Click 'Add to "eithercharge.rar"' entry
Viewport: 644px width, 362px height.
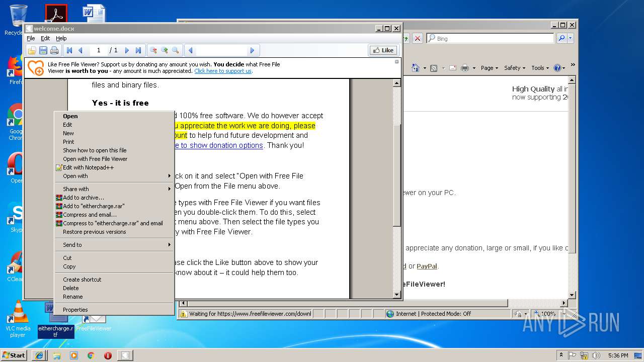tap(114, 206)
